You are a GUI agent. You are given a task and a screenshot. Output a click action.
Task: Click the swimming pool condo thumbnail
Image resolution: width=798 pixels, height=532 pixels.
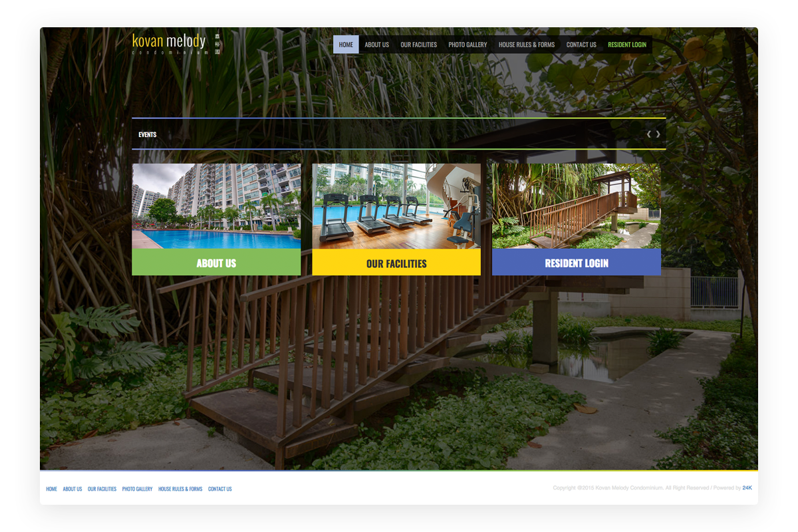[x=216, y=206]
